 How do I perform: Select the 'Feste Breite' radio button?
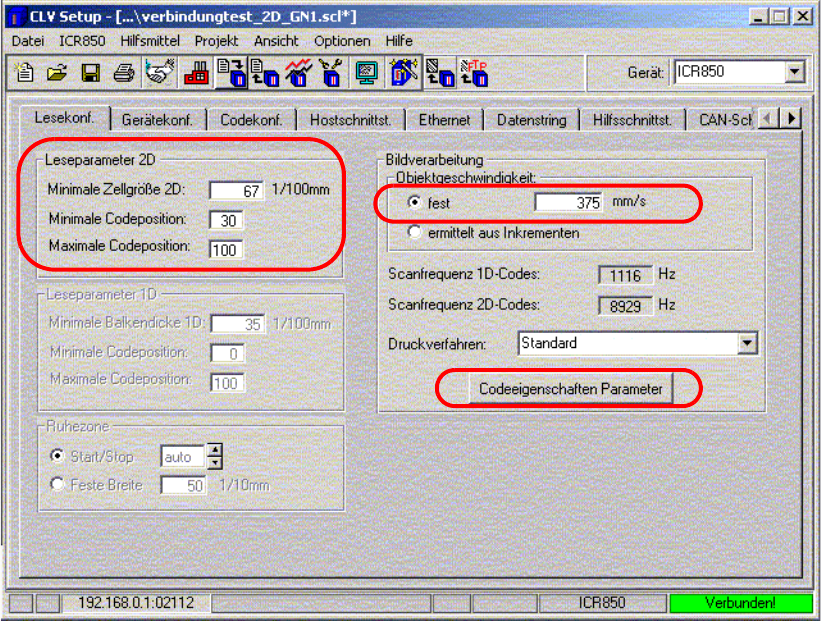[x=57, y=484]
